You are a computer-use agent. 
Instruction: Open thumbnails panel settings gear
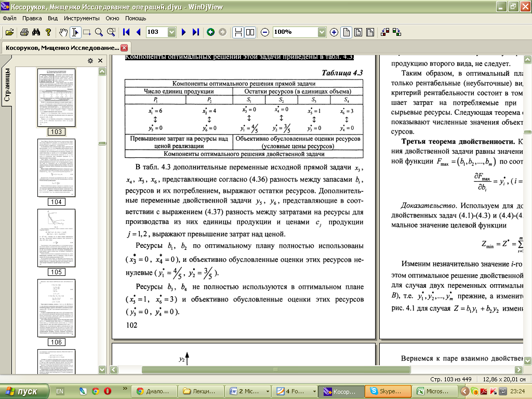pyautogui.click(x=90, y=61)
